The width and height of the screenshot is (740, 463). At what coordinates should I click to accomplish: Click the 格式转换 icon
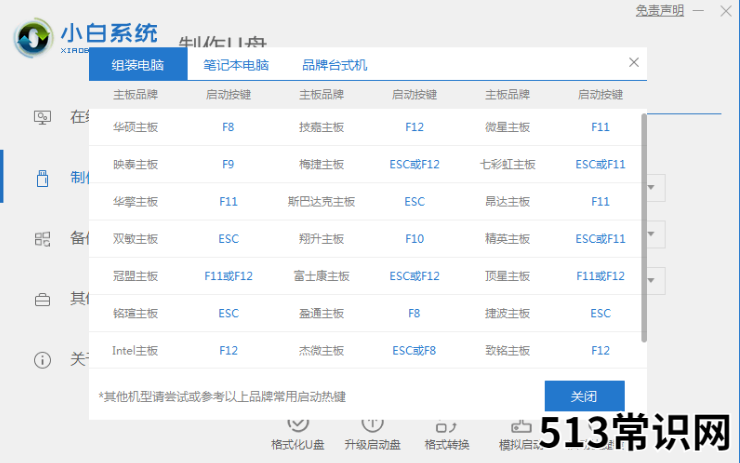pos(446,426)
